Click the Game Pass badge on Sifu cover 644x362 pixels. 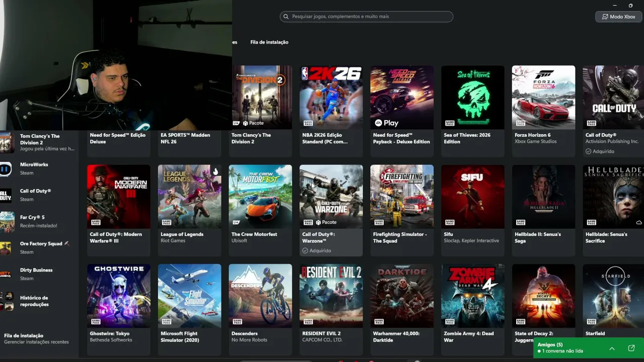(x=449, y=222)
